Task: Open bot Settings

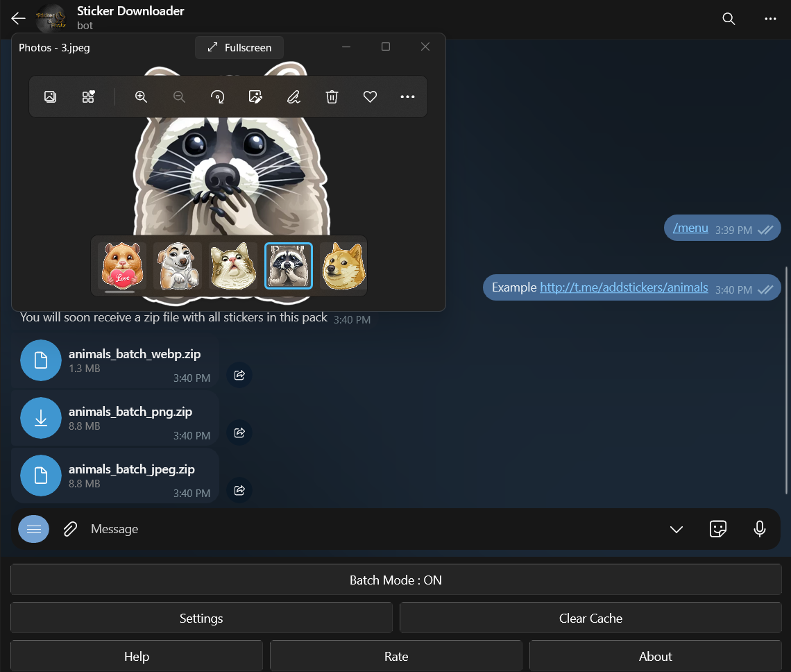Action: click(201, 618)
